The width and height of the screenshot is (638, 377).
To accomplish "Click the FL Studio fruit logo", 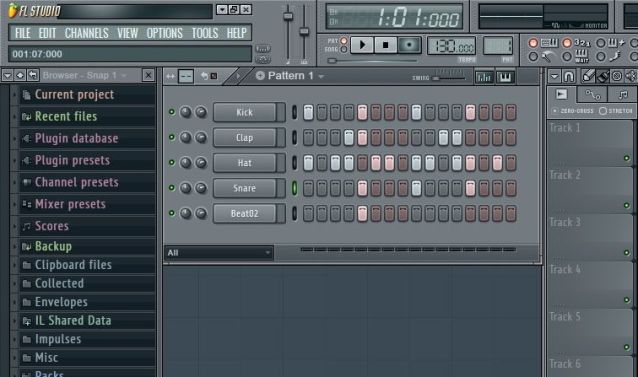I will point(12,11).
